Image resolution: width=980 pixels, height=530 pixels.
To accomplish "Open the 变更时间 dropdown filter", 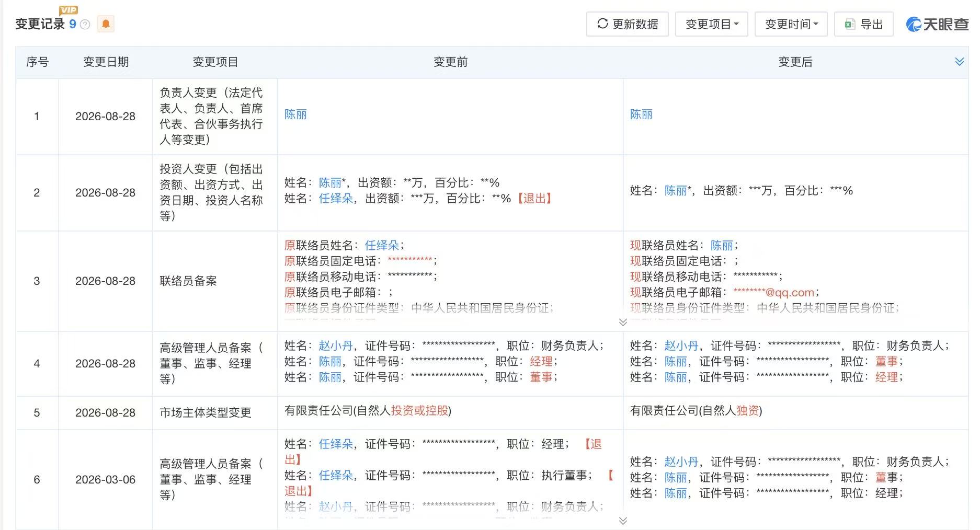I will tap(791, 24).
